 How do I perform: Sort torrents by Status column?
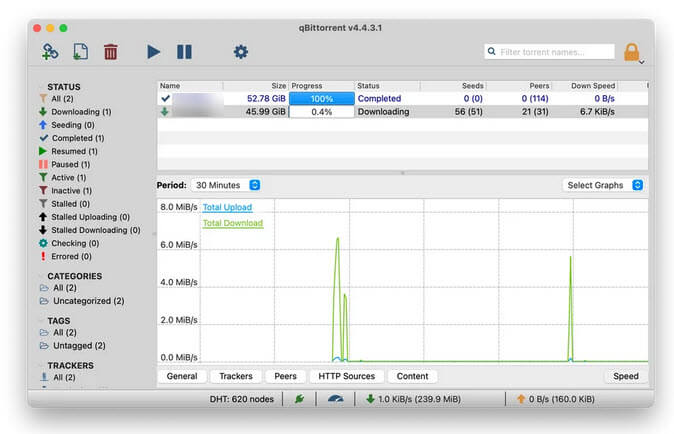(387, 86)
